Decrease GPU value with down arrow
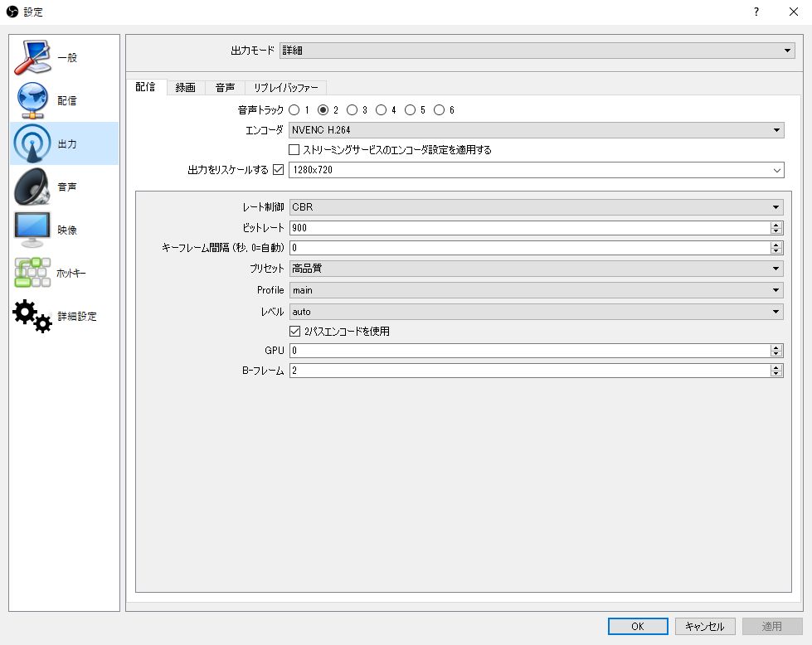This screenshot has height=645, width=812. click(x=776, y=353)
